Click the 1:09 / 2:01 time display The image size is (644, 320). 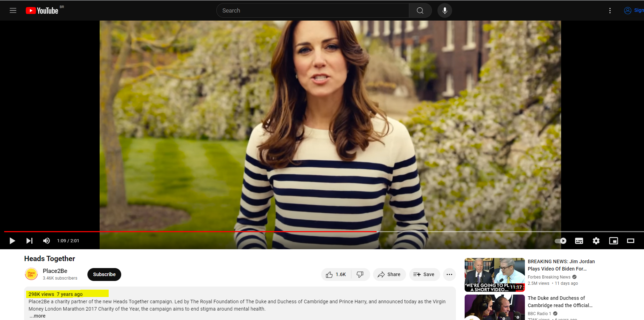click(68, 241)
